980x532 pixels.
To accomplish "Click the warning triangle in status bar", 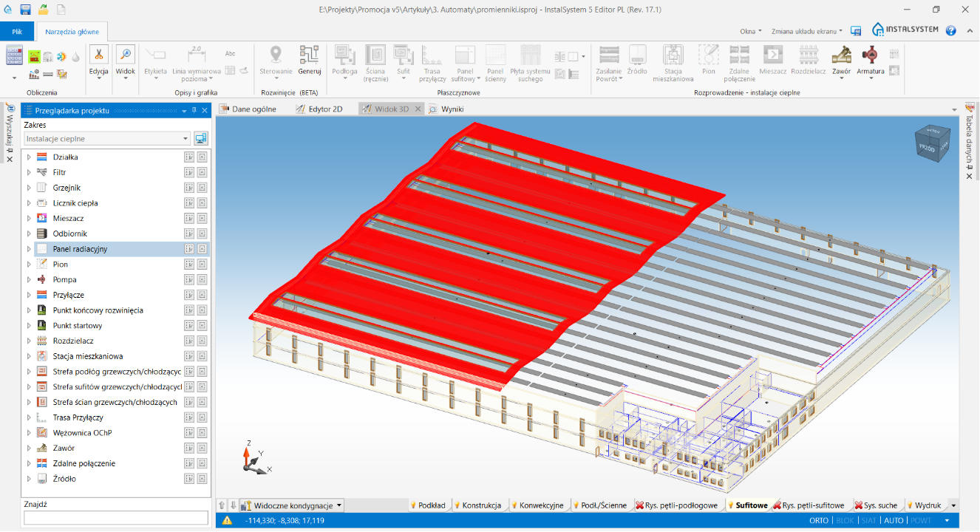I will click(x=227, y=520).
